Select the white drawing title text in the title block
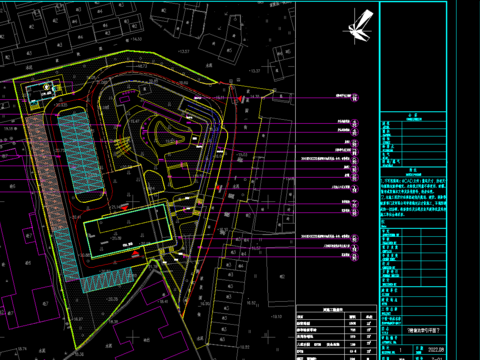Image resolution: width=480 pixels, height=360 pixels. tap(424, 330)
